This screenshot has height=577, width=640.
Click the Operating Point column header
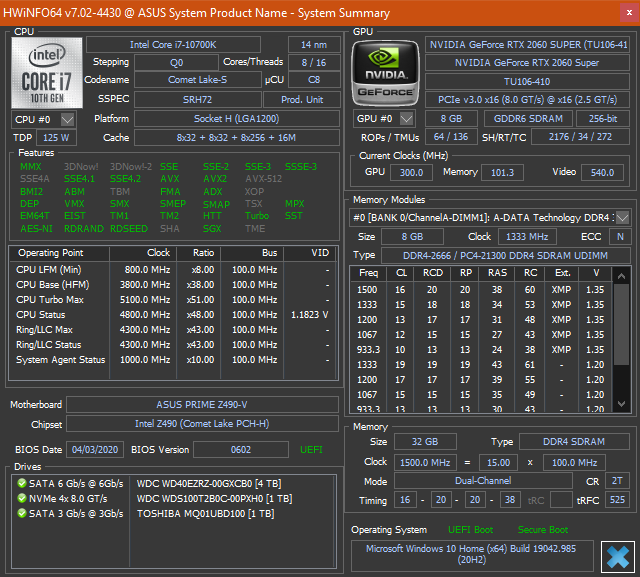pyautogui.click(x=59, y=253)
